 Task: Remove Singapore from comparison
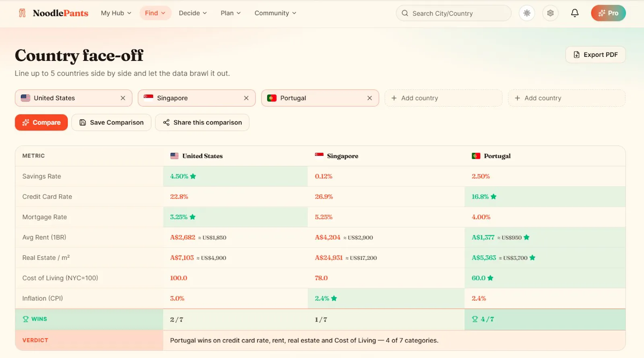click(246, 98)
